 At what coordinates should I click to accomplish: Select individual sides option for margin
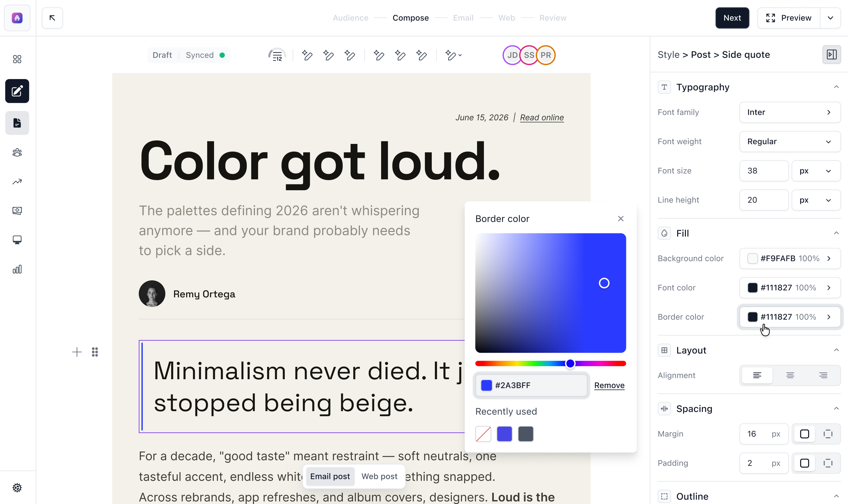[828, 434]
